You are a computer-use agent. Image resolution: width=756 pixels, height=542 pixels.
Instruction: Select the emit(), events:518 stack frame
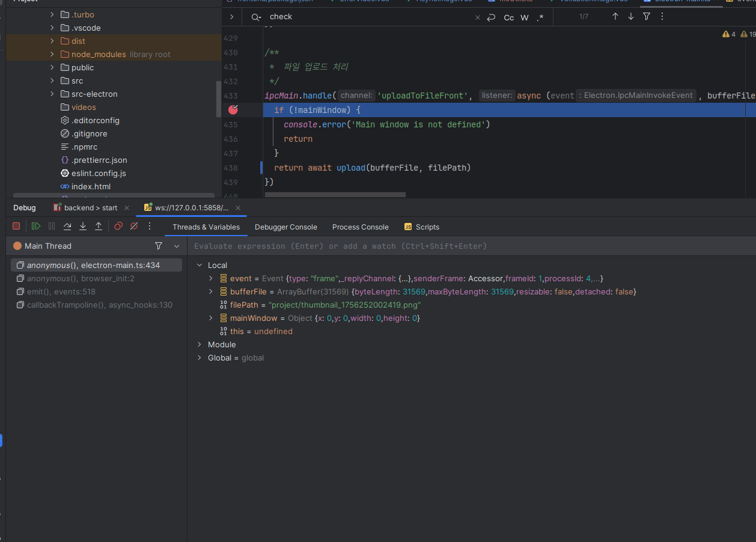pyautogui.click(x=61, y=291)
